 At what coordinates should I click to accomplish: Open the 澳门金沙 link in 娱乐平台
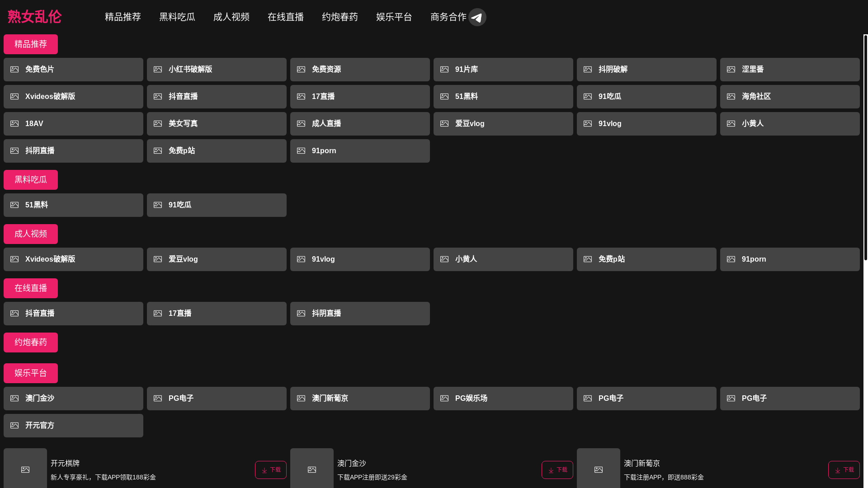73,399
